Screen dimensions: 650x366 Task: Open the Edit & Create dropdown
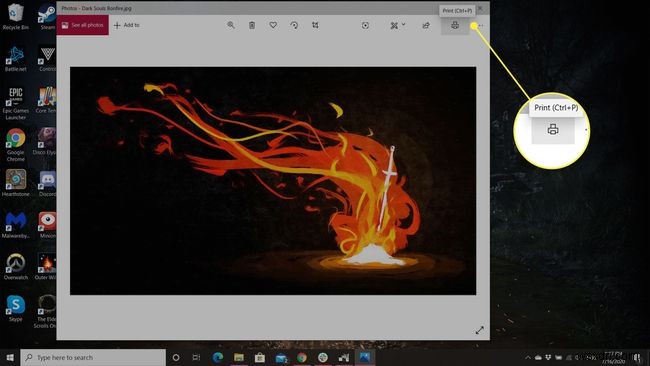click(x=398, y=25)
